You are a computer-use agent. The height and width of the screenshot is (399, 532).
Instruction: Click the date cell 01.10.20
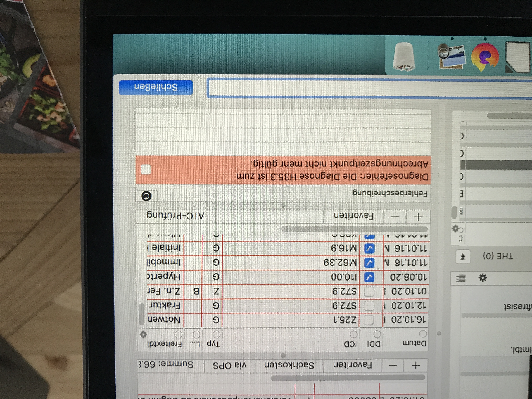409,291
